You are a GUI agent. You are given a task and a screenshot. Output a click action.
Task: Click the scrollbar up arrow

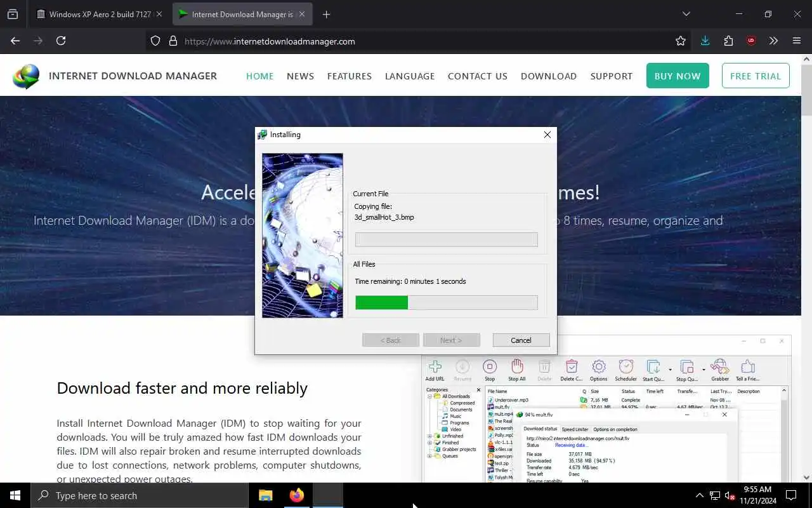[x=806, y=58]
